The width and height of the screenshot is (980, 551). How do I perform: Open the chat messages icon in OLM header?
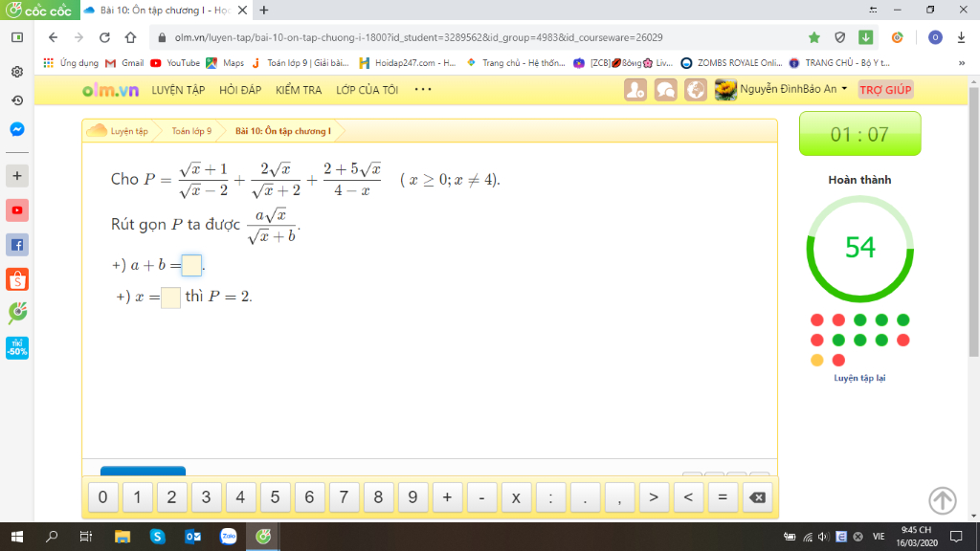(x=665, y=90)
